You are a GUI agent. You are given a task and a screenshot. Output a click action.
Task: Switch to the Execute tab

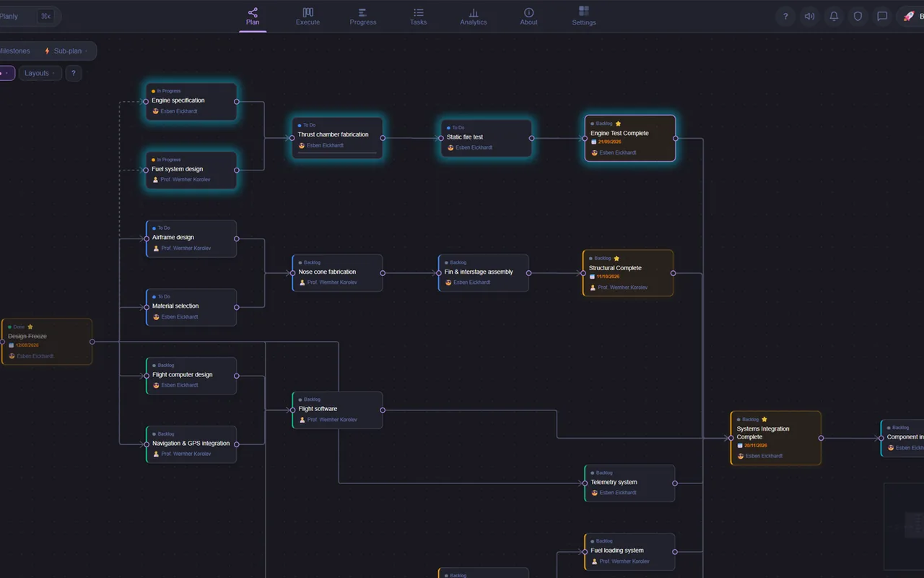[308, 17]
